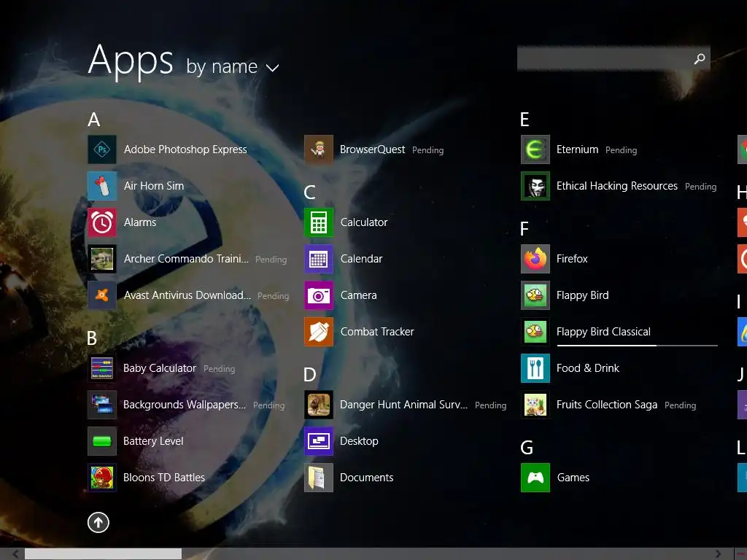Click the letter G group header

pos(527,448)
